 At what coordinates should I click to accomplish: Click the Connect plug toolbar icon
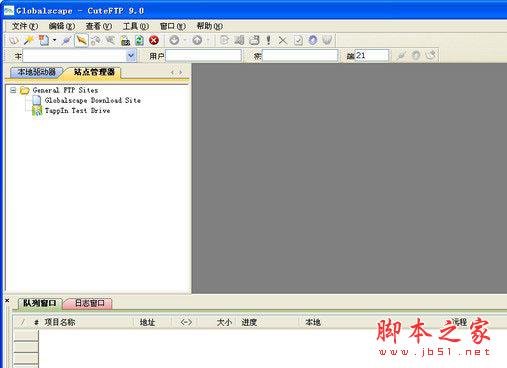[66, 41]
